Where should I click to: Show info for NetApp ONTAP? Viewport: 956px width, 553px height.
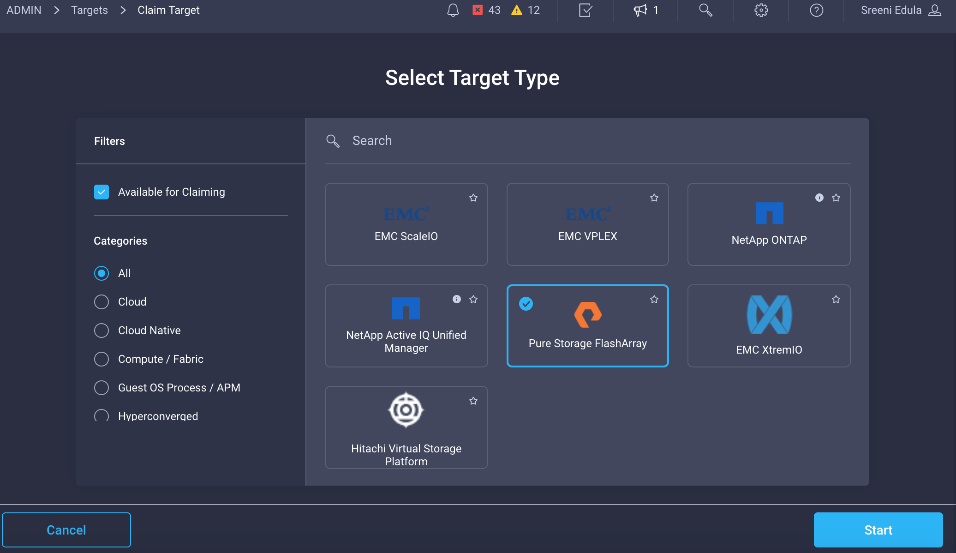click(819, 198)
